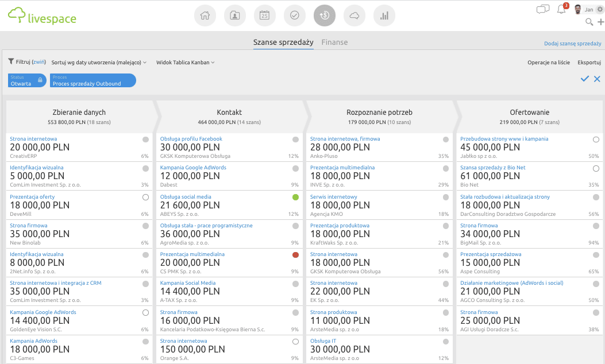This screenshot has height=364, width=605.
Task: Click the filter funnel icon
Action: 11,61
